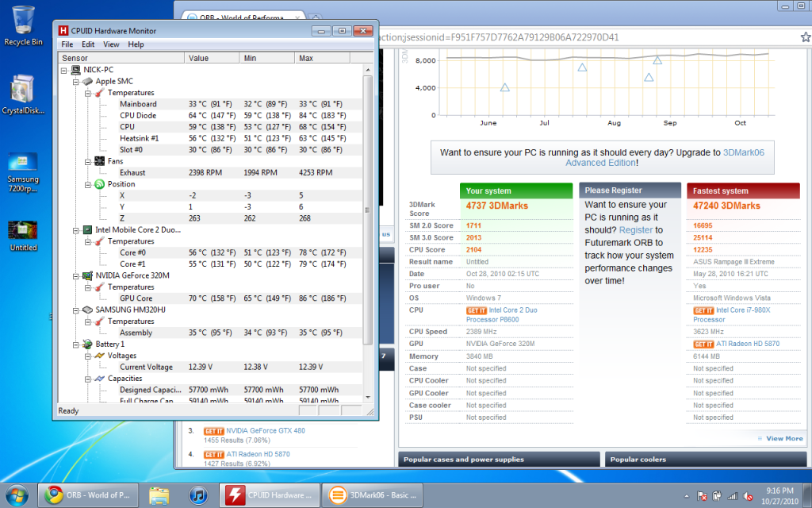Screen dimensions: 812x508
Task: Select the Heatsink #1 row
Action: tap(211, 138)
